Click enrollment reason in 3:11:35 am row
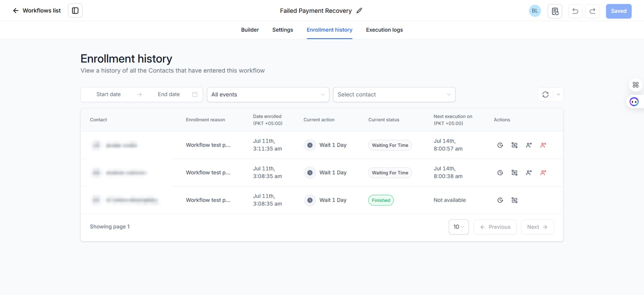Image resolution: width=644 pixels, height=295 pixels. pyautogui.click(x=208, y=145)
